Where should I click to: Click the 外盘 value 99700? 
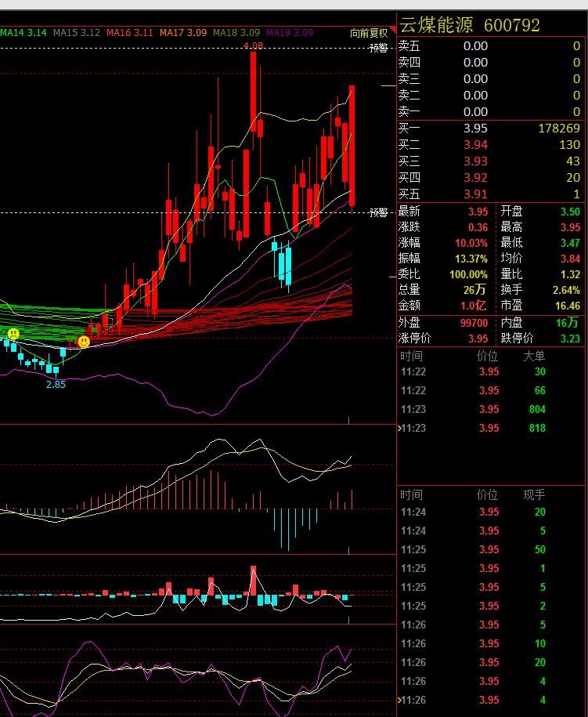(474, 323)
